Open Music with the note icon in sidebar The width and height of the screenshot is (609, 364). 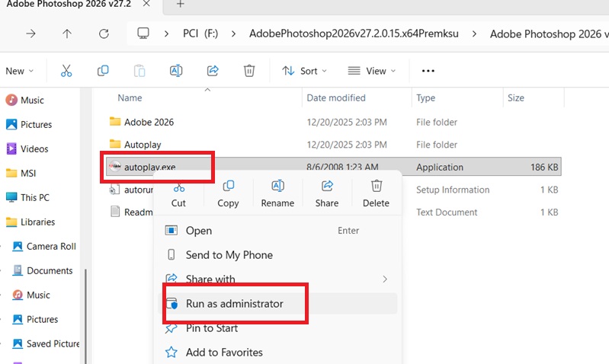(x=25, y=100)
